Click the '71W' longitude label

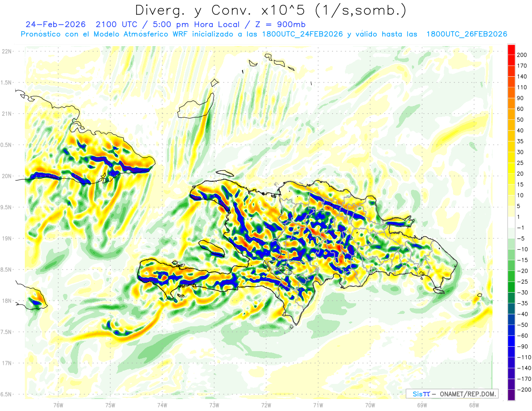[318, 405]
